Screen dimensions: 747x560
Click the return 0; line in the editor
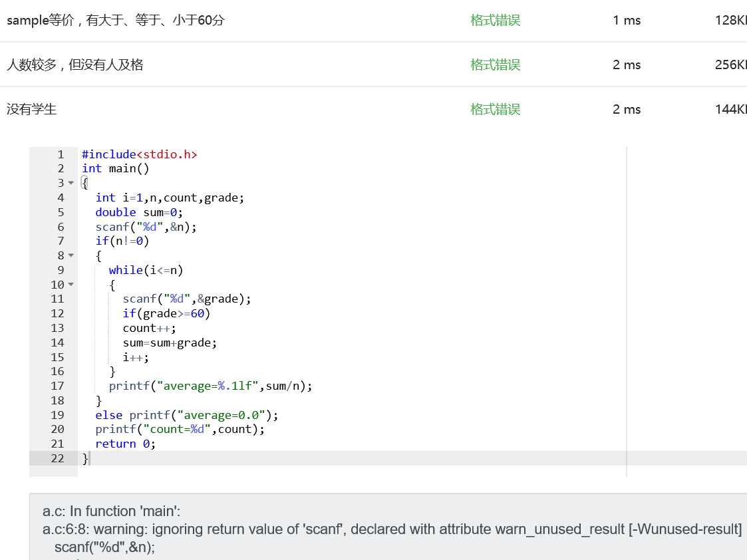point(125,444)
